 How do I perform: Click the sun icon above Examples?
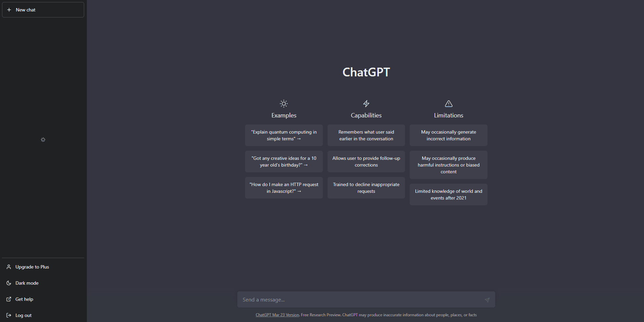pos(284,104)
